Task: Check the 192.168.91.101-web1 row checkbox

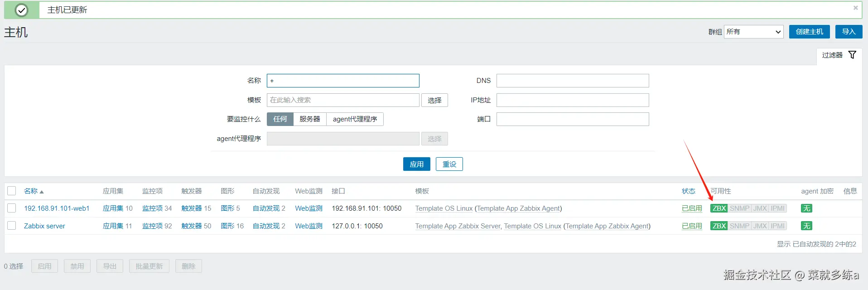Action: 12,208
